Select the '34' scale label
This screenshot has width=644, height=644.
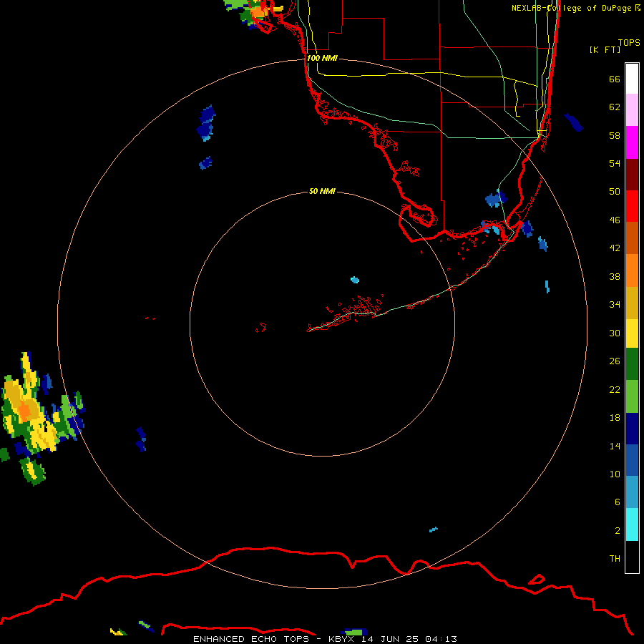pyautogui.click(x=615, y=304)
